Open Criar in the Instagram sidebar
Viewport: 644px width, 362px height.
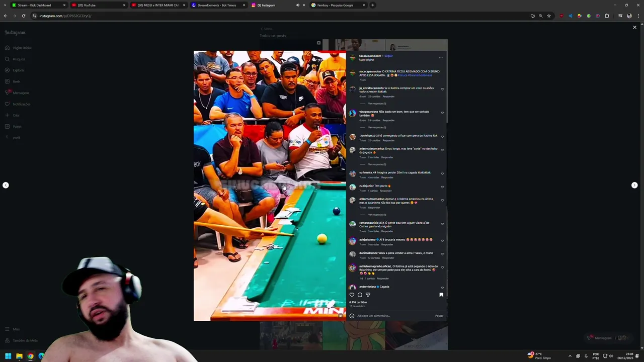click(x=13, y=115)
